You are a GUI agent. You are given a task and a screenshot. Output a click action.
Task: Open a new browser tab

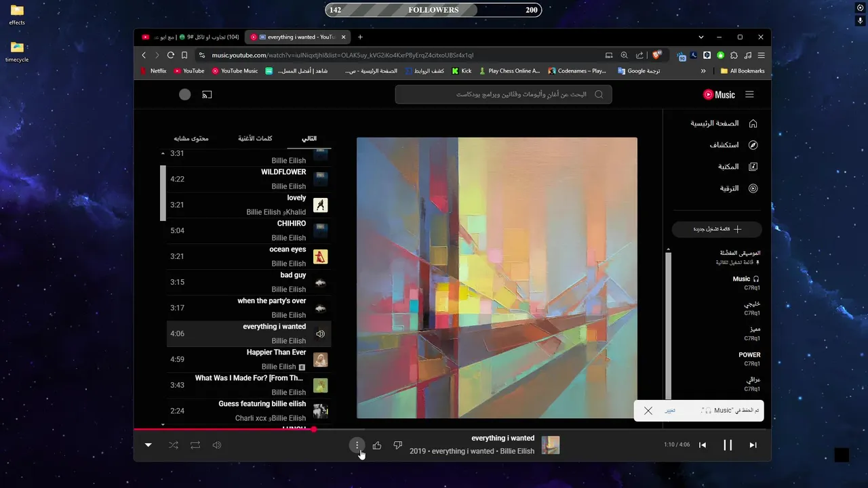360,37
